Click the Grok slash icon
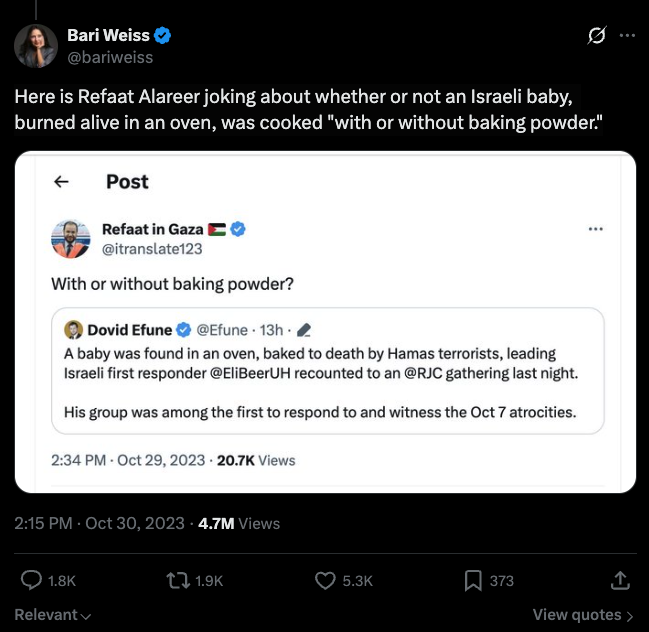This screenshot has width=649, height=632. [596, 36]
